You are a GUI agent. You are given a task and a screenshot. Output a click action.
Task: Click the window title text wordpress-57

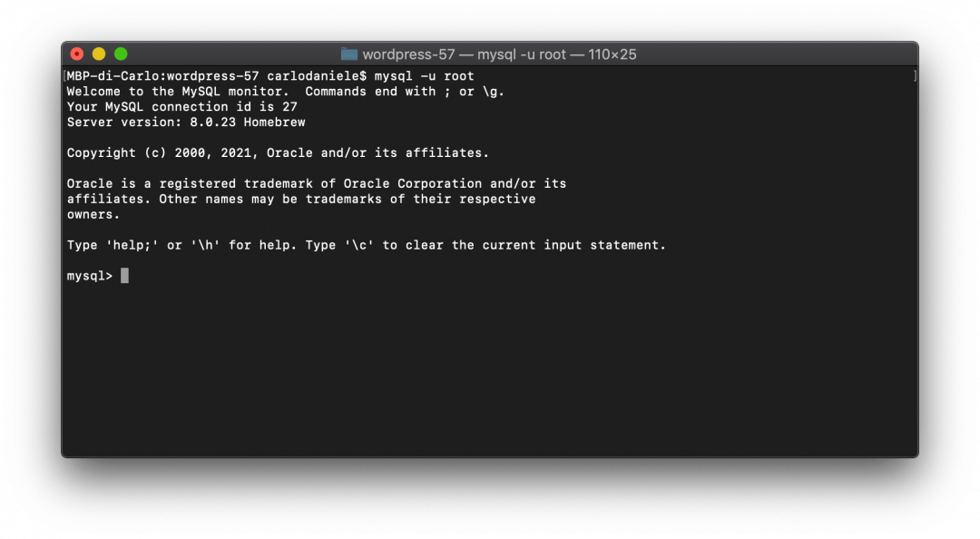pos(408,54)
